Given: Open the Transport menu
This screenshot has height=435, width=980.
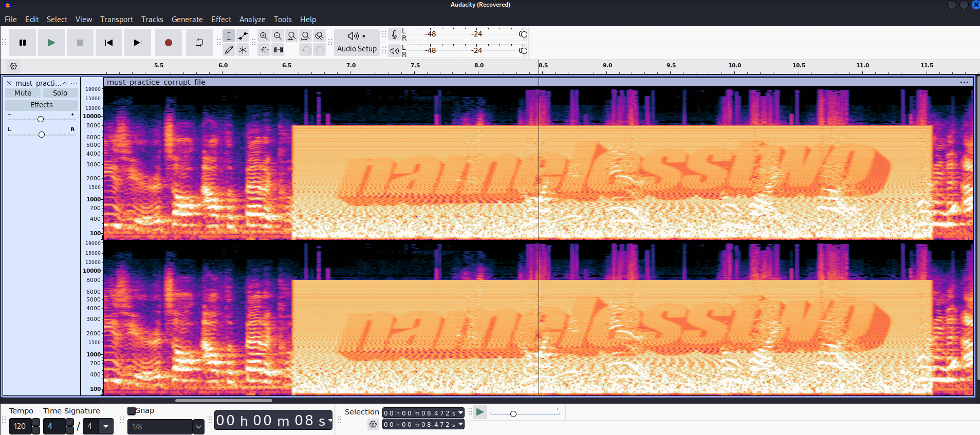Looking at the screenshot, I should click(117, 20).
